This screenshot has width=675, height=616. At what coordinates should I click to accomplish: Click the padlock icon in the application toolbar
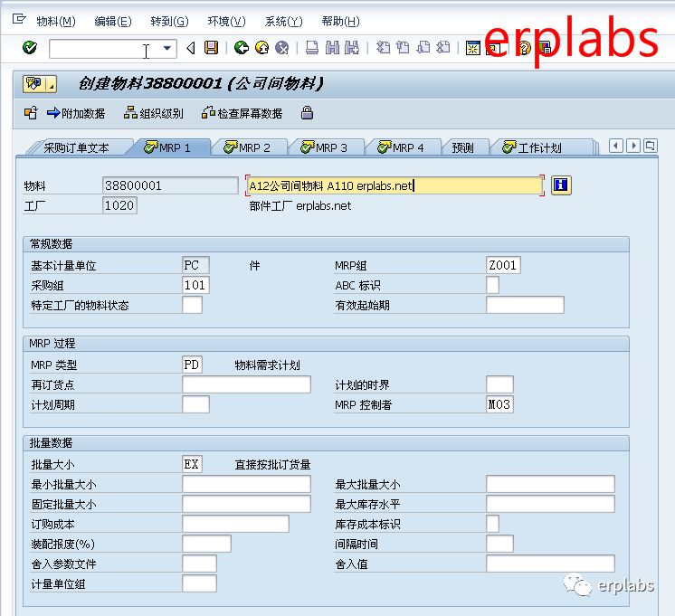(x=307, y=113)
